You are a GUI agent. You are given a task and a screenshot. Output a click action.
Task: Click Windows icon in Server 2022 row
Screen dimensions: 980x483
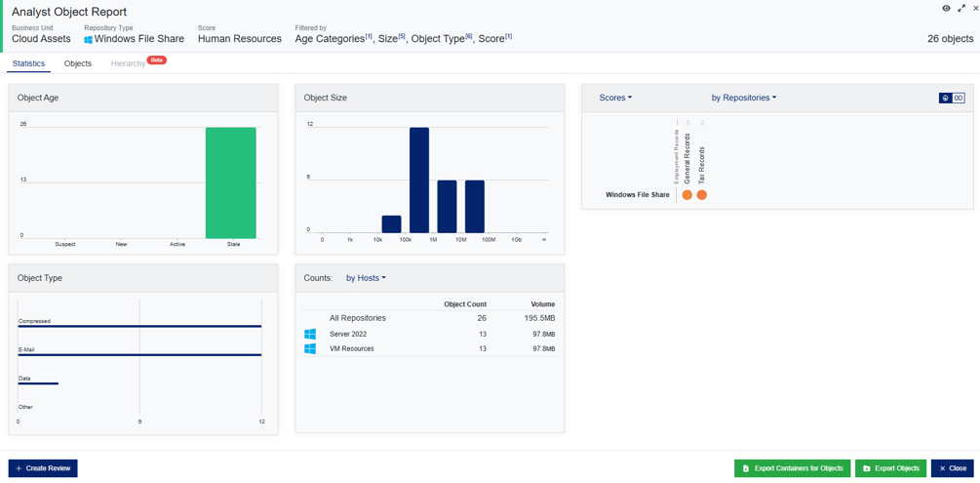(310, 334)
